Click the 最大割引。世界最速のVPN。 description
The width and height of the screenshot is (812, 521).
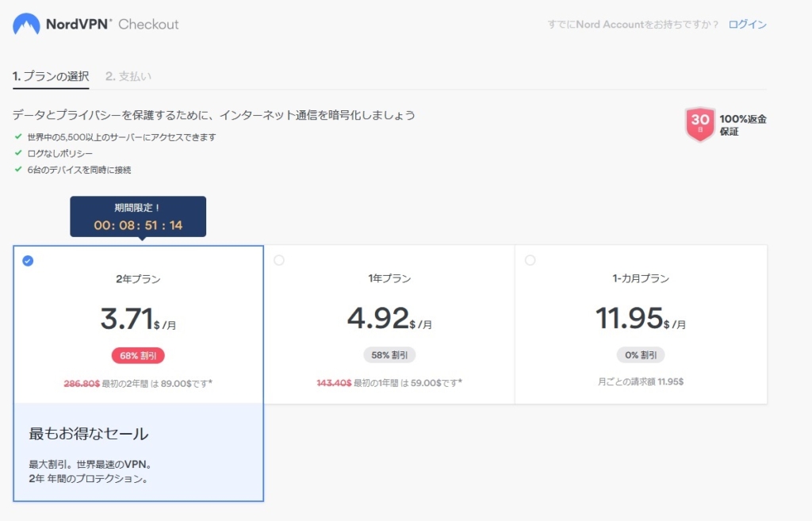pos(90,465)
